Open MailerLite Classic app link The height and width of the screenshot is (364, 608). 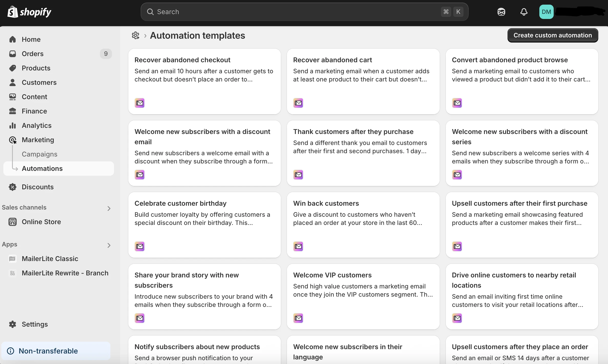50,259
